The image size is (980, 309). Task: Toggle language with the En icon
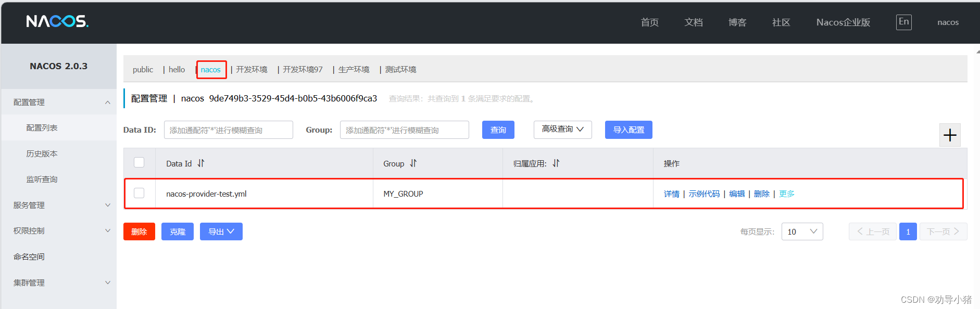pos(903,22)
